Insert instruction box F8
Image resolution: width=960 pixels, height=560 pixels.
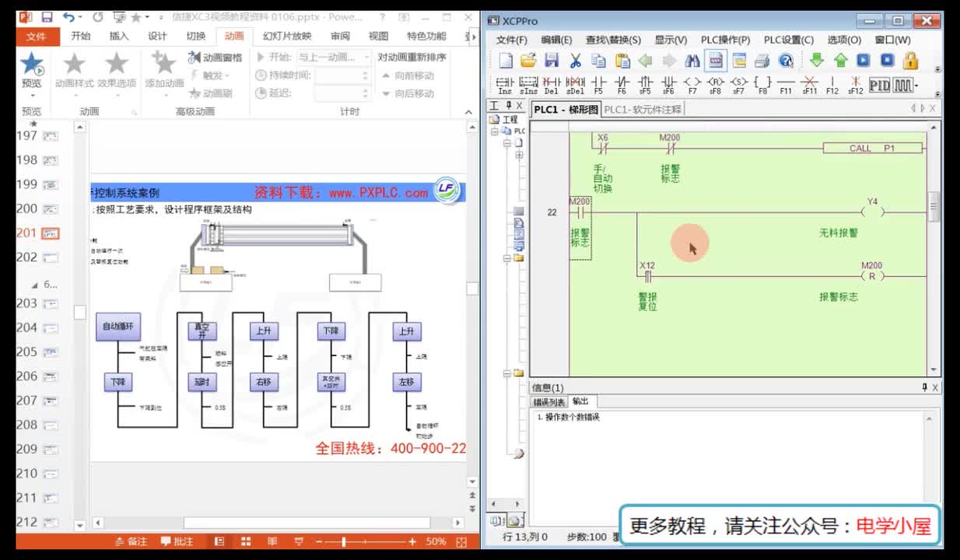click(x=762, y=85)
